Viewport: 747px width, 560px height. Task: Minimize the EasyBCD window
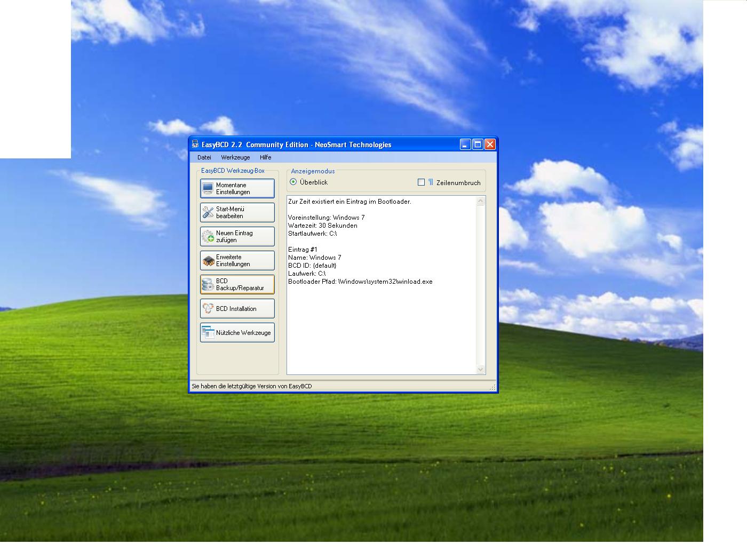(x=465, y=145)
